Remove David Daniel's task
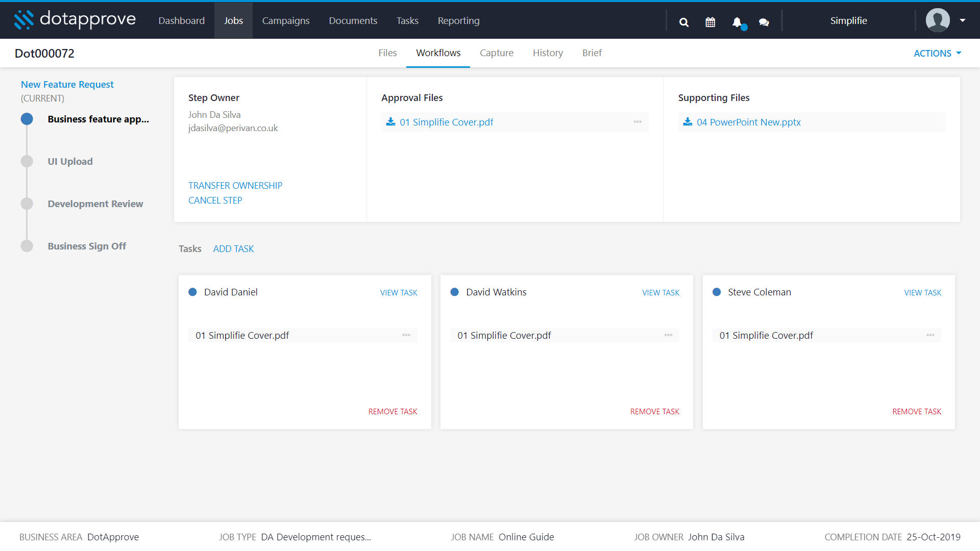 (x=393, y=412)
